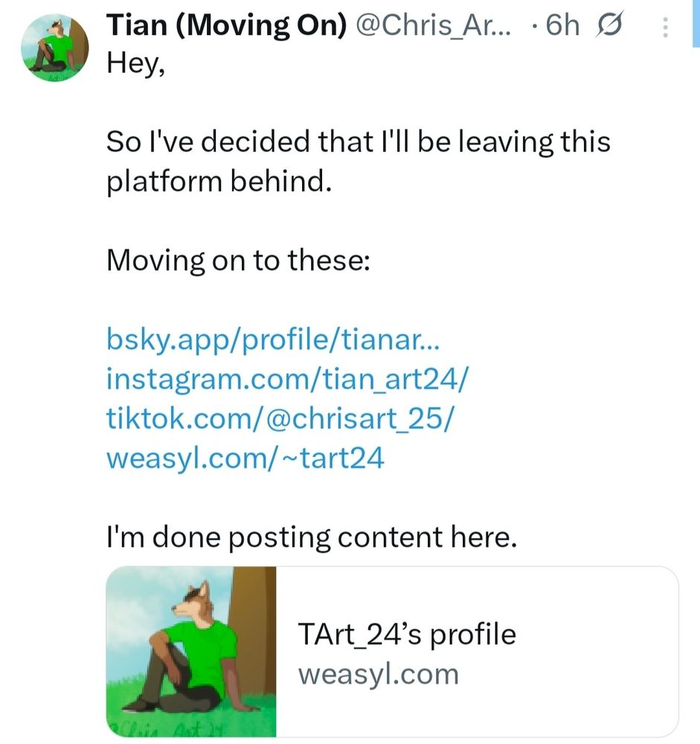Click the blue scrollbar indicator at right edge
This screenshot has height=744, width=700.
(696, 22)
